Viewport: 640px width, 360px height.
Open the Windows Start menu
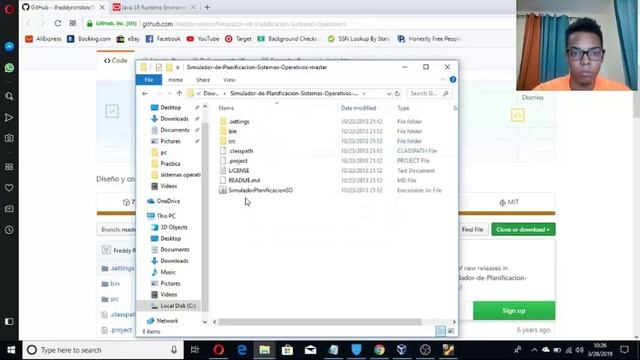11,350
